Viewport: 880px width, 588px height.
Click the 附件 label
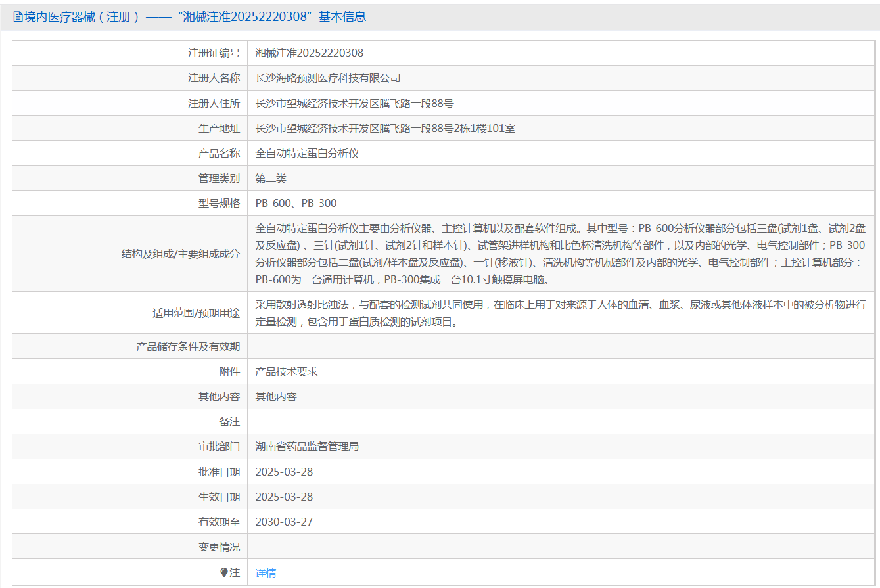[229, 372]
